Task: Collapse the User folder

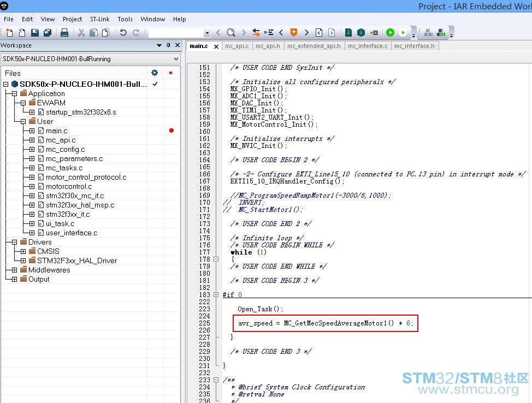Action: point(23,121)
